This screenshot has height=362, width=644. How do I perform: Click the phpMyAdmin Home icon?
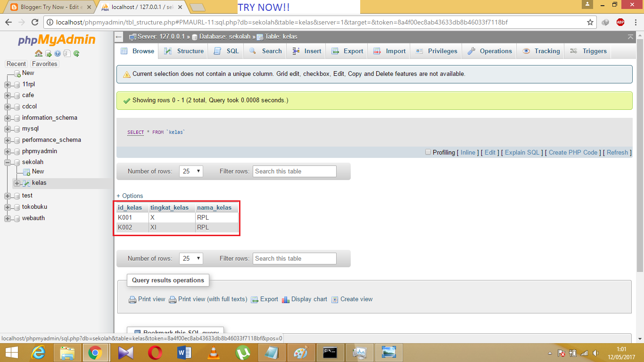click(38, 53)
